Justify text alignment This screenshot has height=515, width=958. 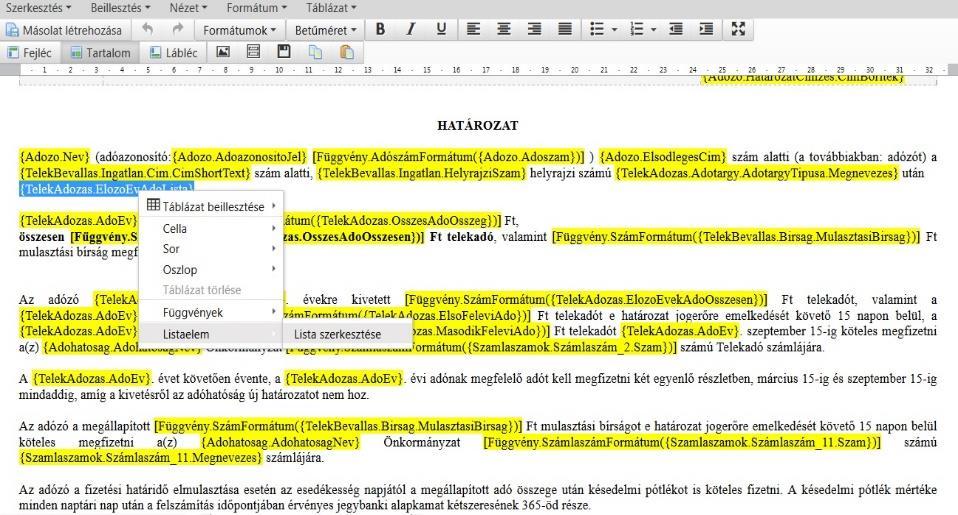click(x=565, y=29)
